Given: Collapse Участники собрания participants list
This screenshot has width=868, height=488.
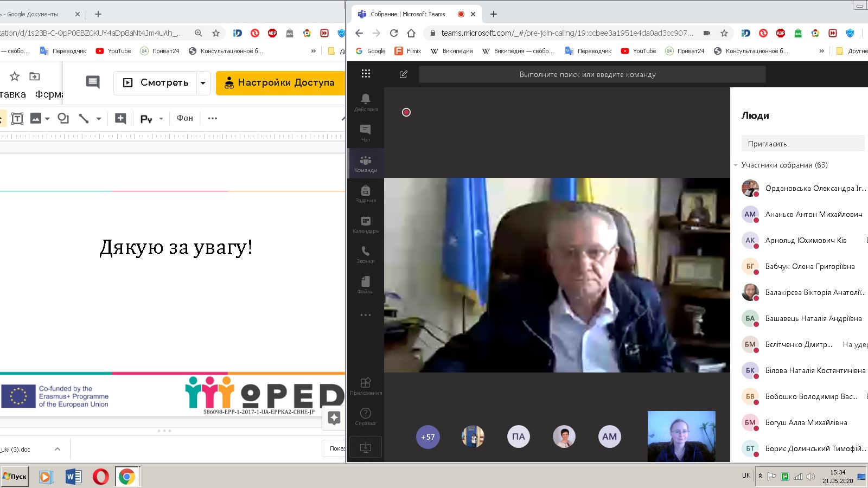Looking at the screenshot, I should pyautogui.click(x=736, y=165).
